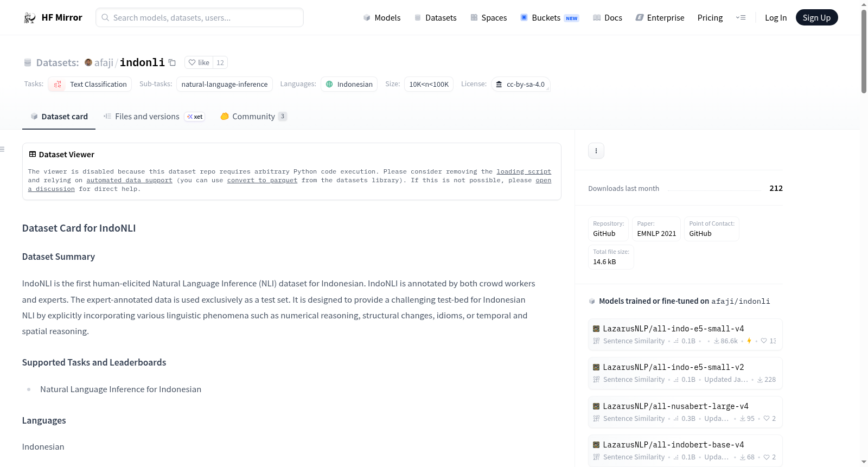
Task: Click the Total file size 14.6 kB
Action: tap(611, 257)
